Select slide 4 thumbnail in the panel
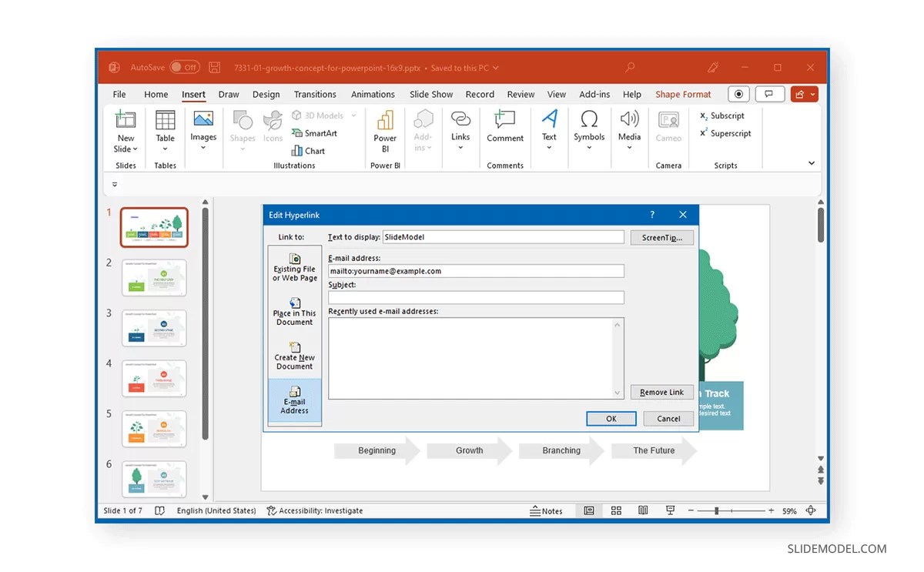 click(153, 378)
